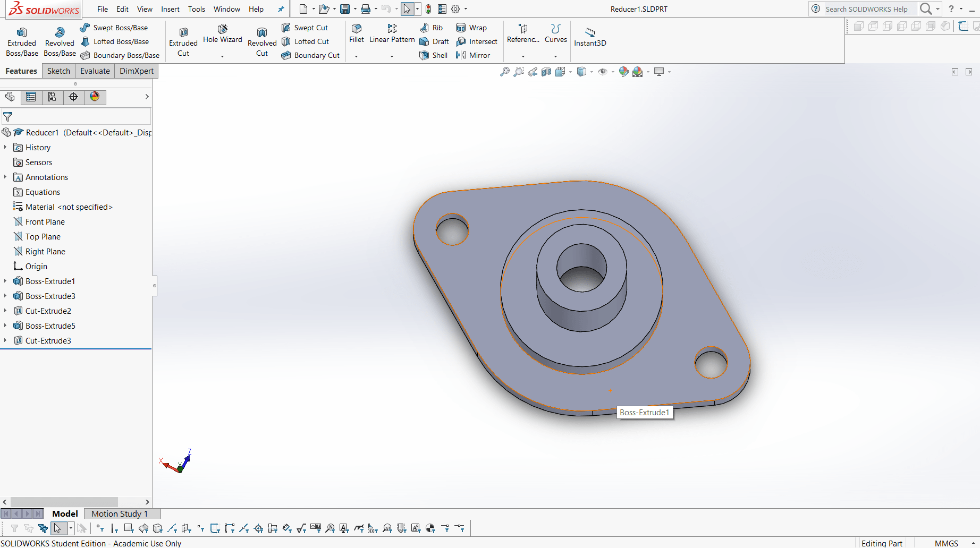Open the ConfigurationManager tab icon
This screenshot has width=980, height=548.
tap(52, 97)
